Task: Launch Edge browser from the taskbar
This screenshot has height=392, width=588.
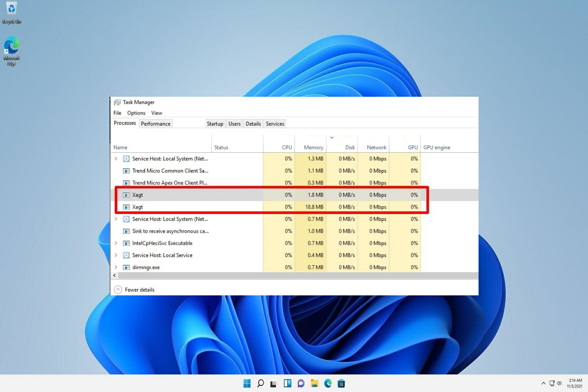Action: click(328, 383)
